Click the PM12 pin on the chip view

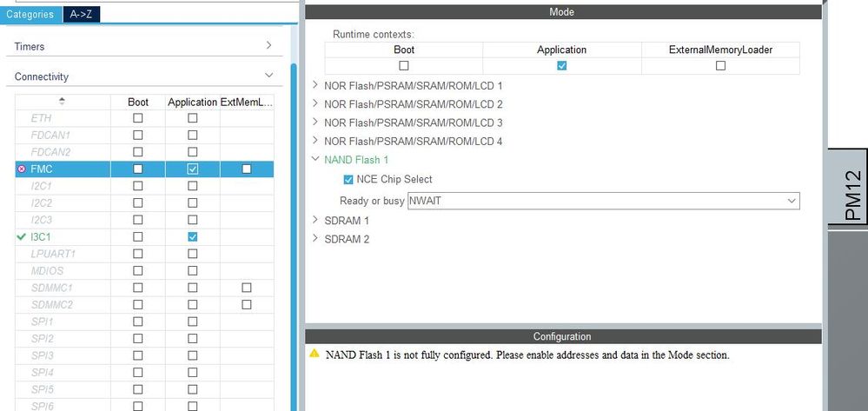pyautogui.click(x=848, y=187)
